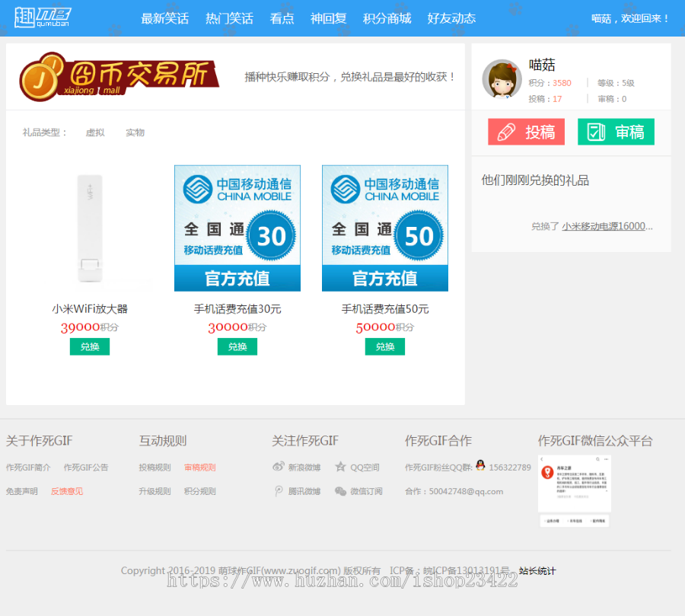This screenshot has width=685, height=616.
Task: Open the WeChat public platform screenshot thumbnail
Action: (574, 491)
